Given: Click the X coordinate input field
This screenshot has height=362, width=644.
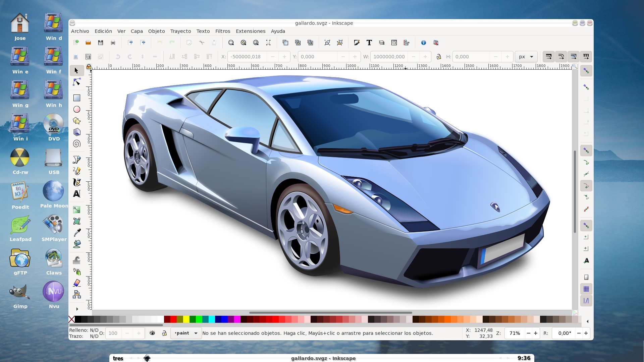Looking at the screenshot, I should point(247,57).
